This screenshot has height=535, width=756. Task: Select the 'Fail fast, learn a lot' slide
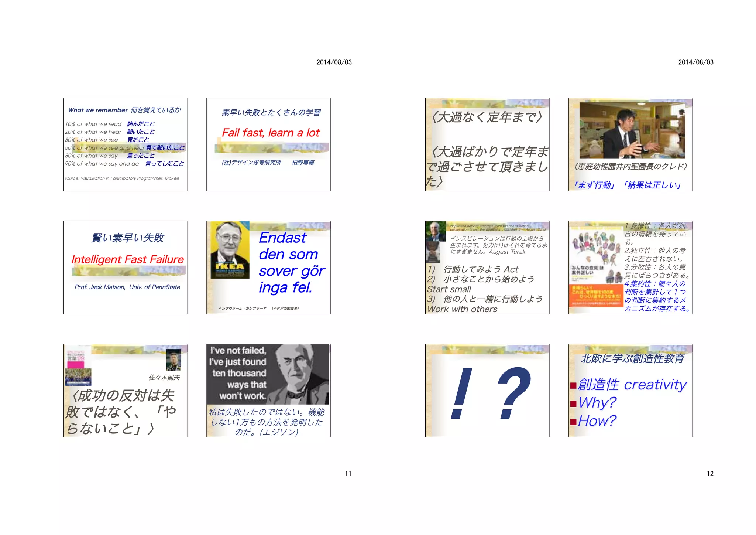coord(268,144)
